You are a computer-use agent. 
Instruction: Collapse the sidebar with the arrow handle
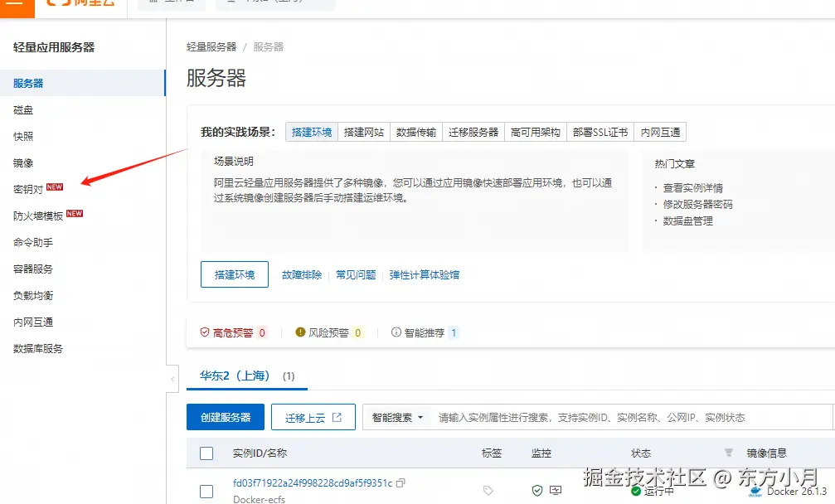(x=172, y=379)
